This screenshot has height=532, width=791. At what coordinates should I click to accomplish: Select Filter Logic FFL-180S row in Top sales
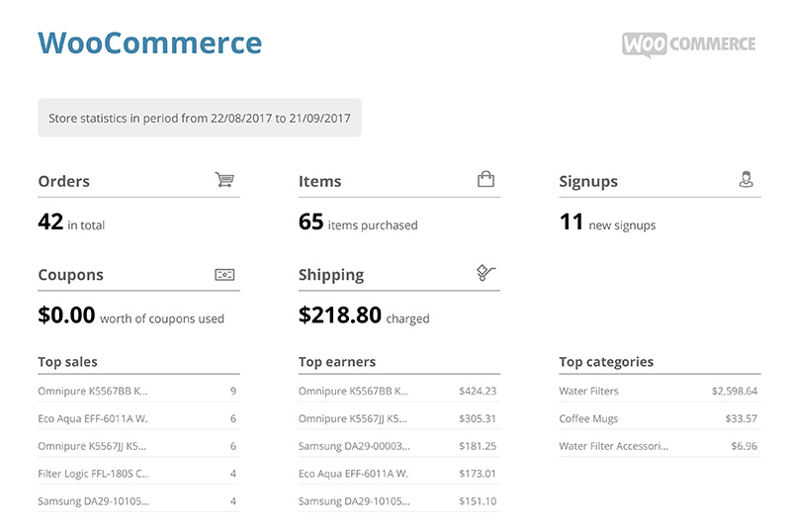138,474
